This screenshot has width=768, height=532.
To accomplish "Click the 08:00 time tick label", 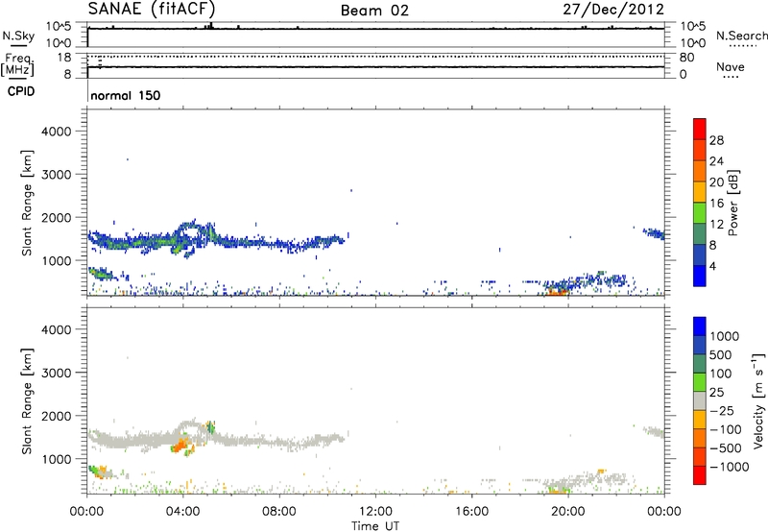I will (279, 512).
